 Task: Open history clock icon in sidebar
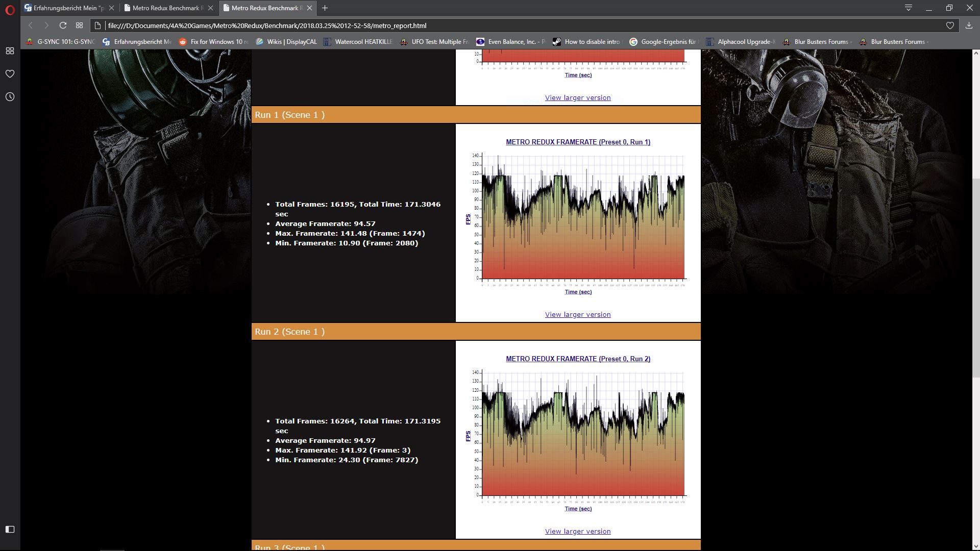(10, 97)
